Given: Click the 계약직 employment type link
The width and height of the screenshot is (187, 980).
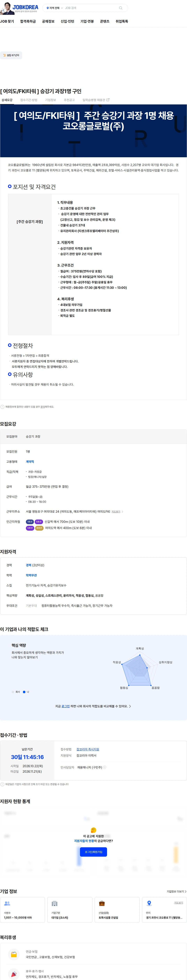Looking at the screenshot, I should tap(30, 461).
